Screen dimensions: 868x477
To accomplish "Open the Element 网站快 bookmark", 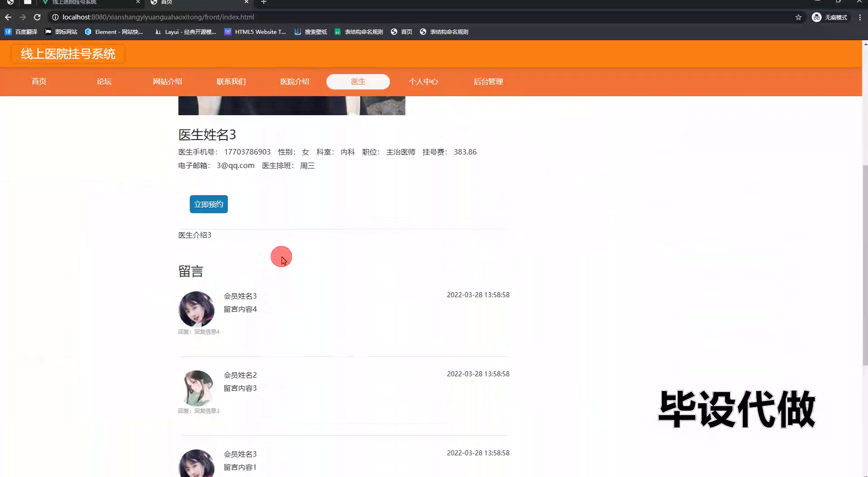I will click(x=114, y=32).
